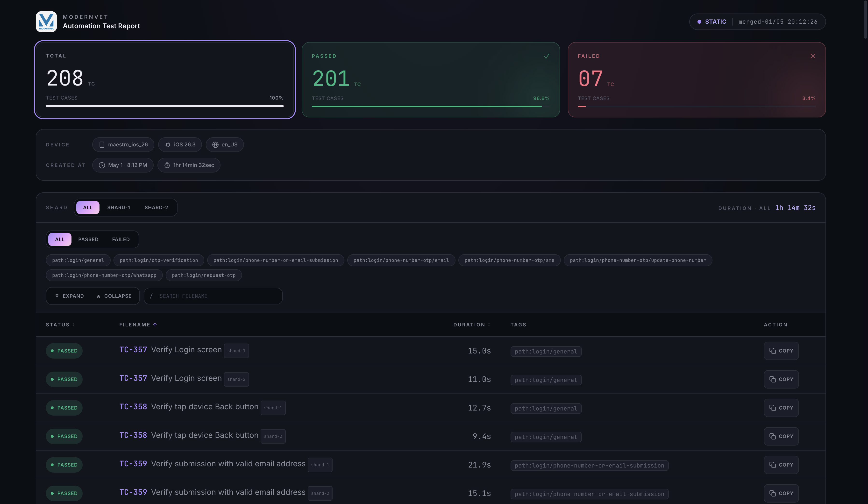
Task: Focus the SEARCH FILENAME input field
Action: 213,296
